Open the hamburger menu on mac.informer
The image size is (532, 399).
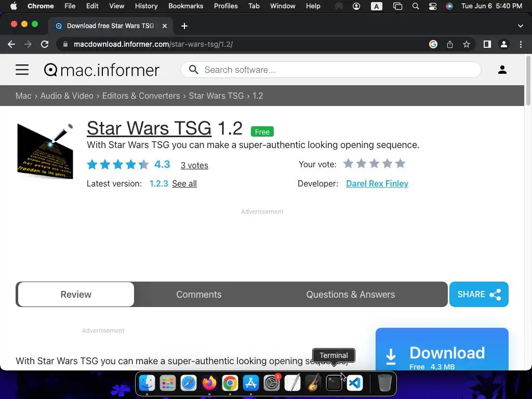click(x=22, y=70)
